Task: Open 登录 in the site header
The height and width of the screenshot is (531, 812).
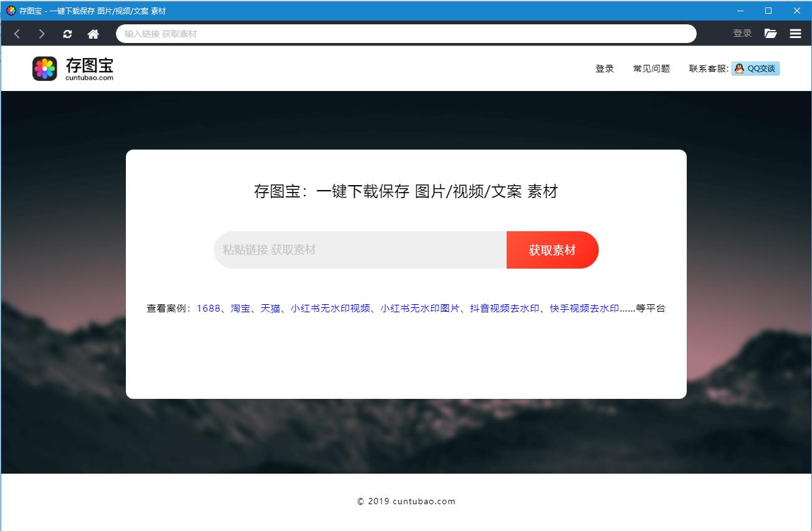Action: tap(604, 69)
